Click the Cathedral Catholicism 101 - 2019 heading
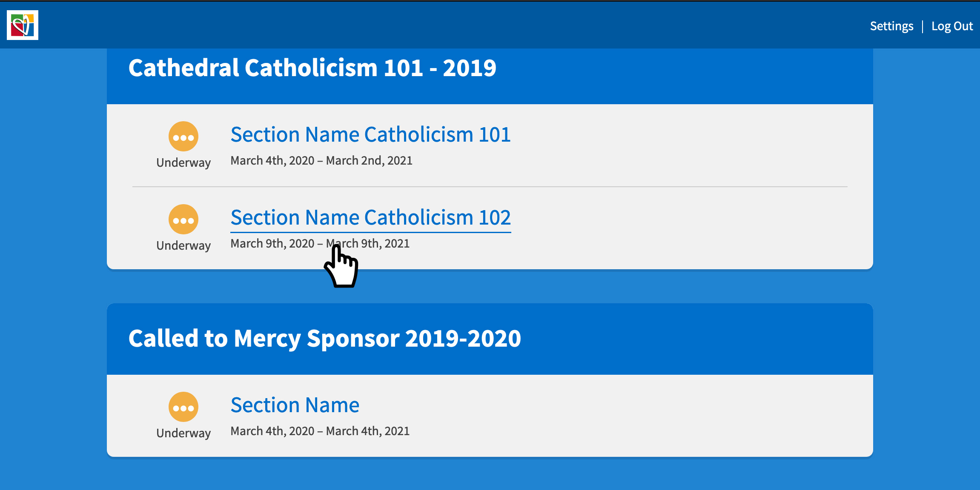980x490 pixels. pos(312,68)
